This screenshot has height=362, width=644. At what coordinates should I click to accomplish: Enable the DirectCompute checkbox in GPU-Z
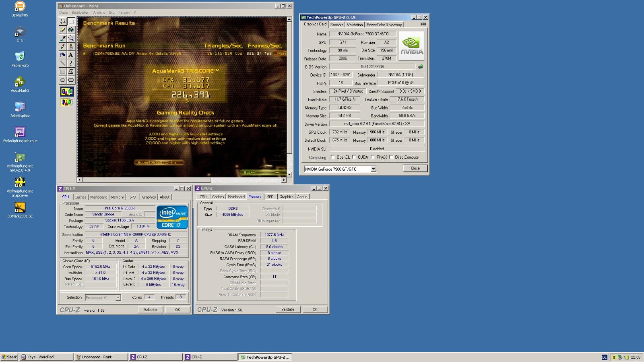391,157
